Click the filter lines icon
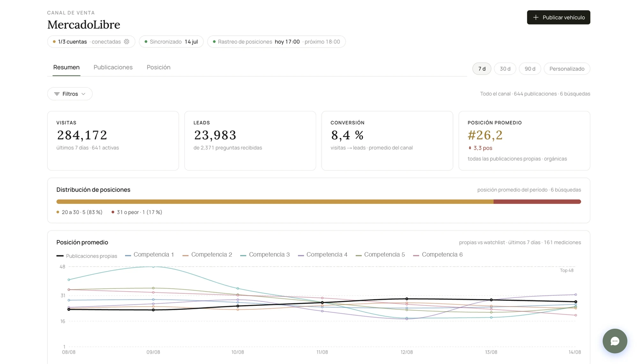The width and height of the screenshot is (638, 364). tap(57, 94)
